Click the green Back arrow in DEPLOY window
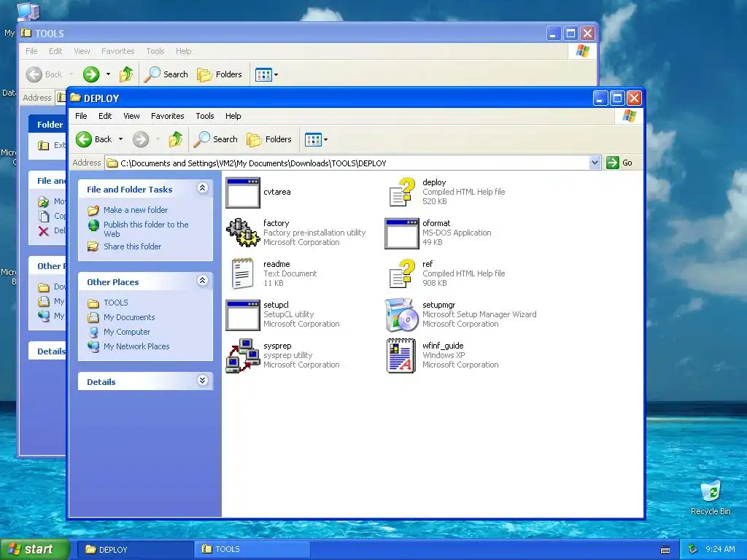The image size is (747, 560). click(84, 139)
